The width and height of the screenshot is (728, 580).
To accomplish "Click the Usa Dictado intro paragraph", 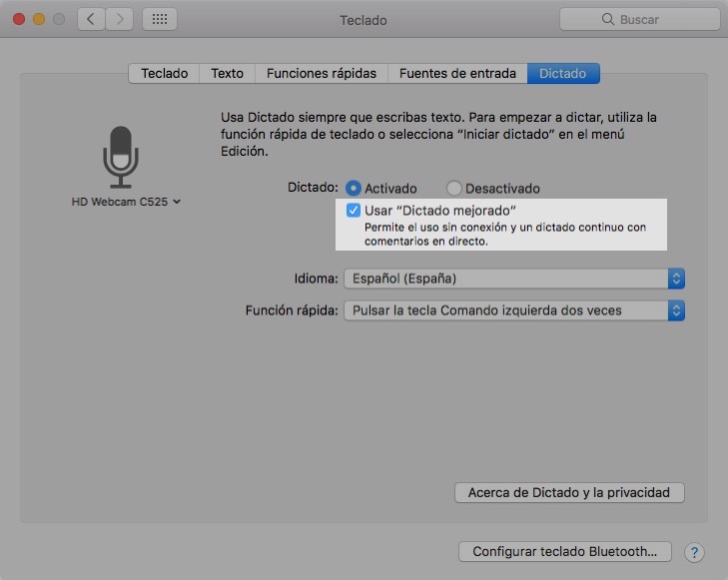I will coord(438,134).
